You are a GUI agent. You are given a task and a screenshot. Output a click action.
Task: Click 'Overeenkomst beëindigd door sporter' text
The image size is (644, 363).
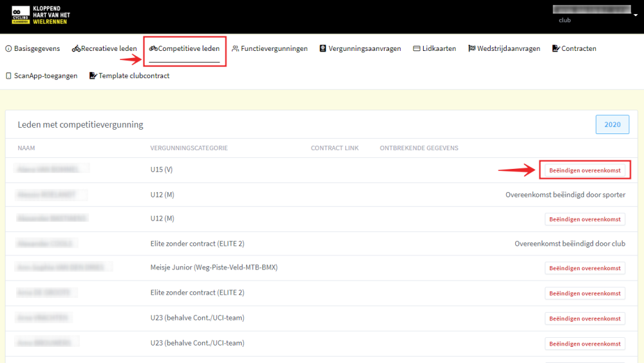tap(565, 195)
